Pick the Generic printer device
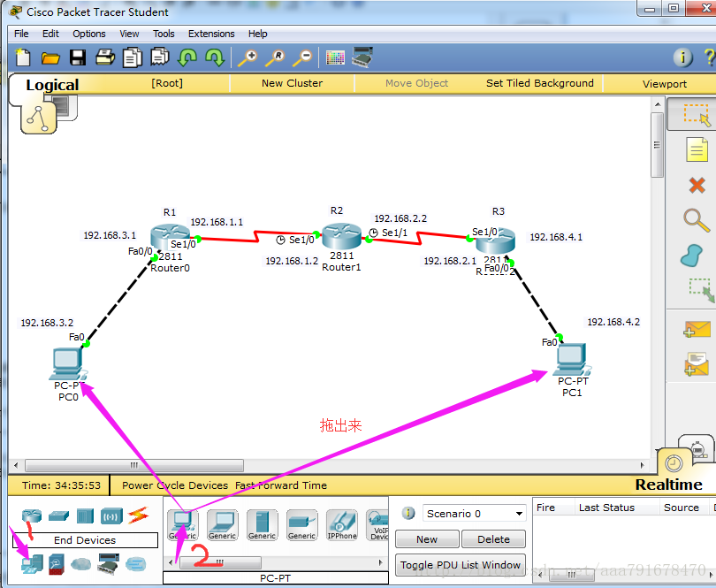 [x=301, y=525]
